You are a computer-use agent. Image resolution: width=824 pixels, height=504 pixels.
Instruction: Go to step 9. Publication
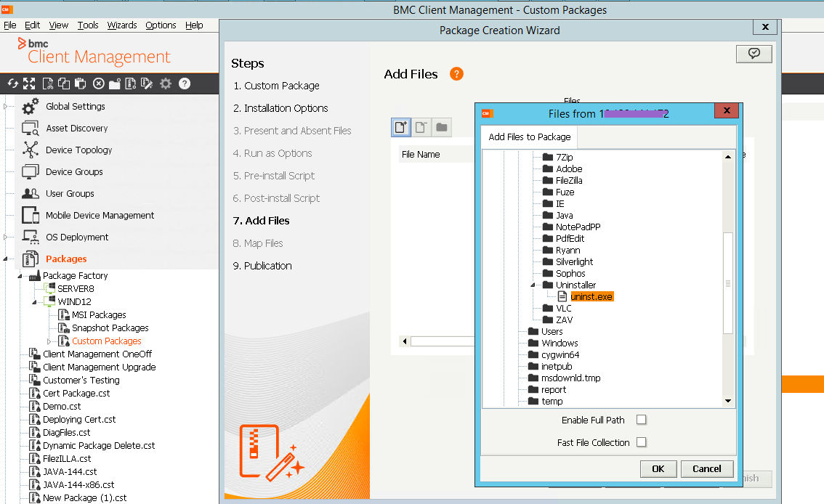pyautogui.click(x=262, y=266)
